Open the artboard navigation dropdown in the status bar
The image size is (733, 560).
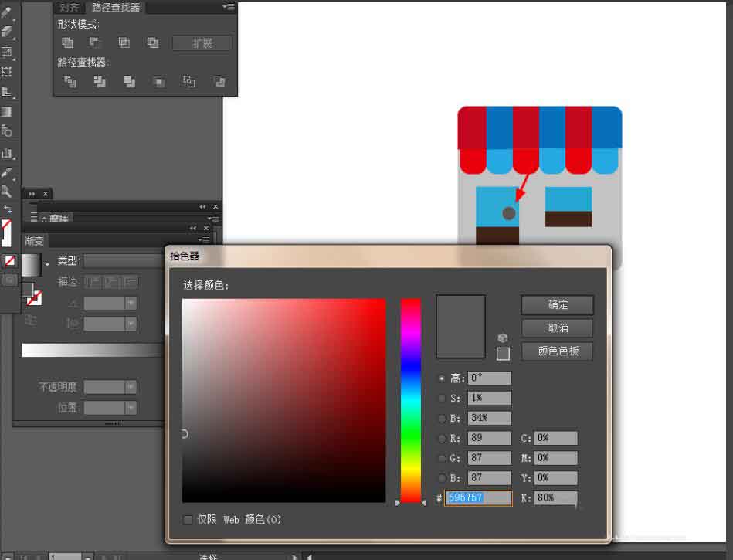[87, 557]
